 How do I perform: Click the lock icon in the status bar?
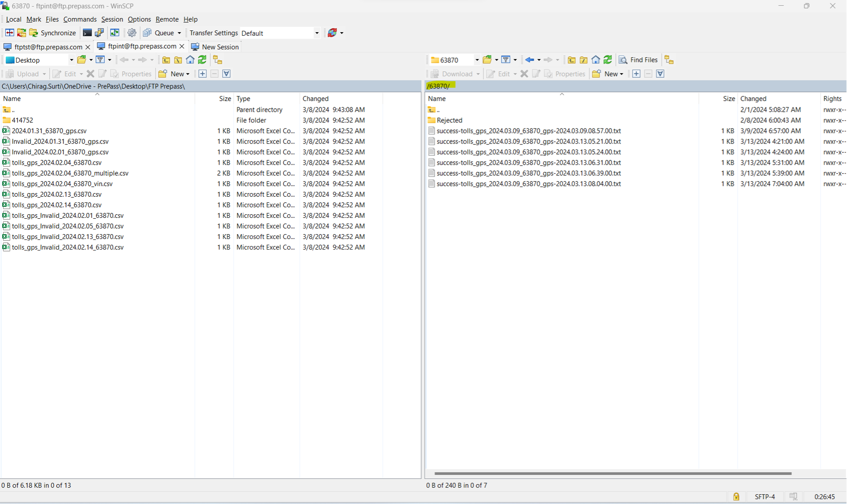pyautogui.click(x=736, y=496)
